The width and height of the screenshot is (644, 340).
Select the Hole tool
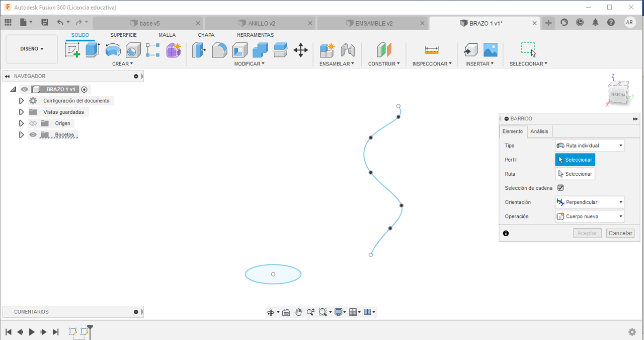point(133,50)
